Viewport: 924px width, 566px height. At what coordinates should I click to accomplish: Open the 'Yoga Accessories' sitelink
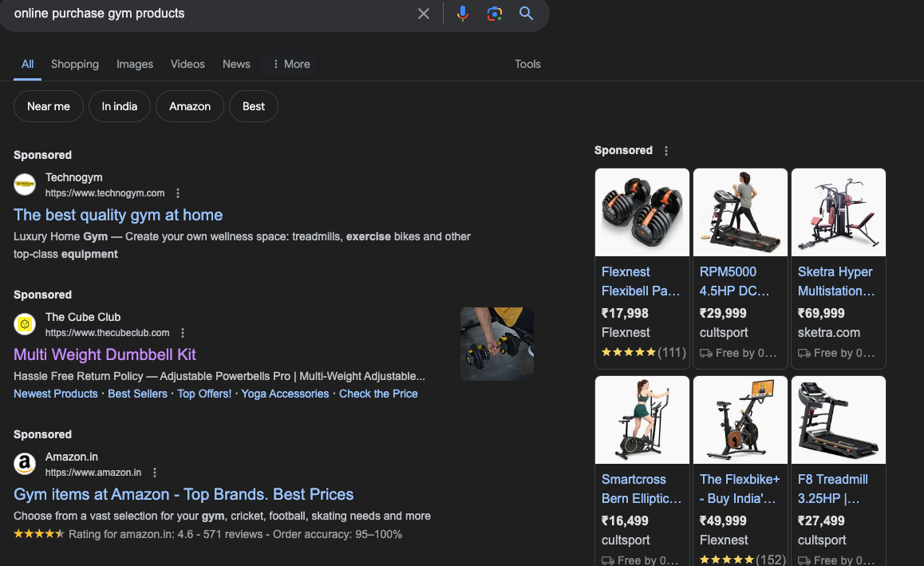(x=285, y=394)
